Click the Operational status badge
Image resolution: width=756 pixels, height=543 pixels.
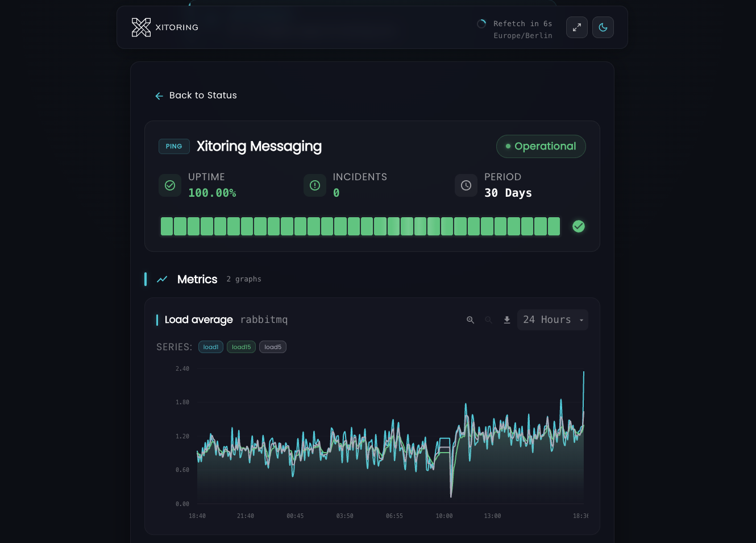541,146
